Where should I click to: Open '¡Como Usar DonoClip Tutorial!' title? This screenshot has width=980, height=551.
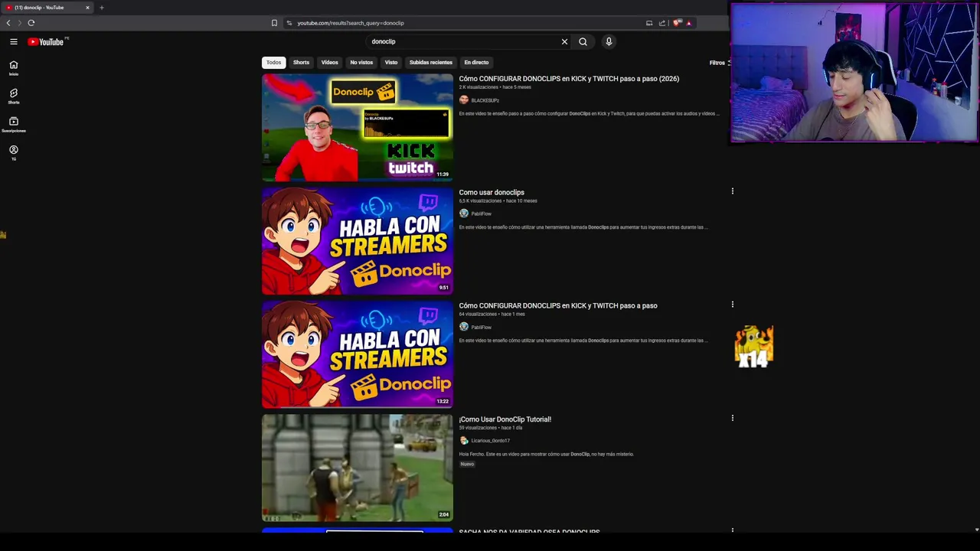pos(505,419)
